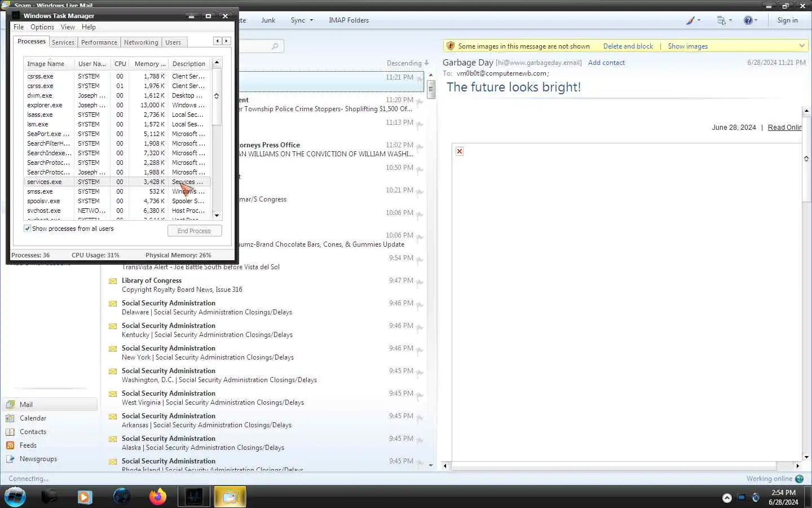
Task: Open the West Virginia Social Security closings message
Action: click(x=263, y=398)
